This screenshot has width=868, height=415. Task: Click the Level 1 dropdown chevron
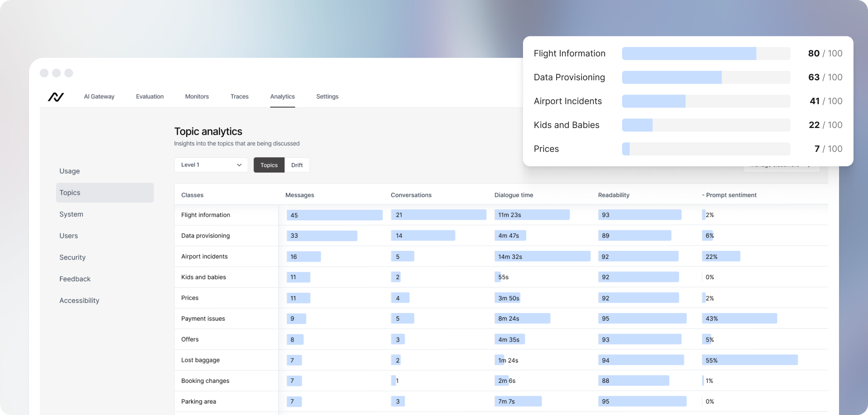coord(239,165)
